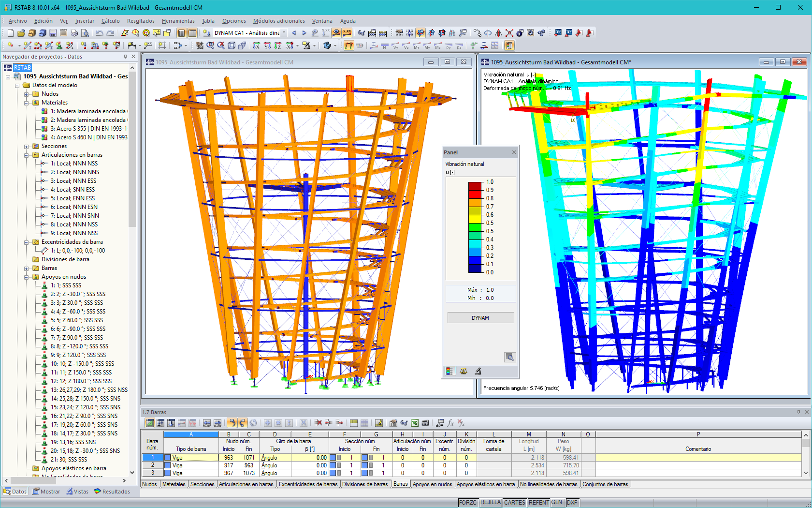Switch to the Secciones tab below the table
The height and width of the screenshot is (508, 812).
point(203,484)
